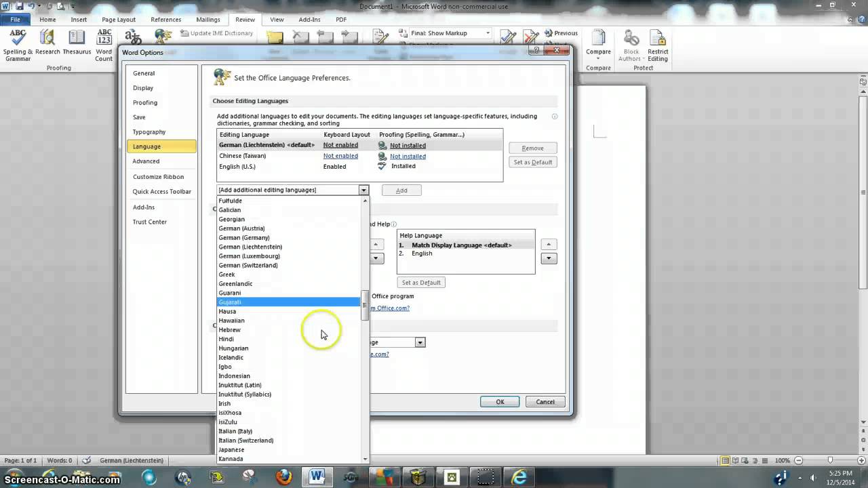This screenshot has width=868, height=488.
Task: Click the Translate ribbon icon
Action: tap(133, 37)
